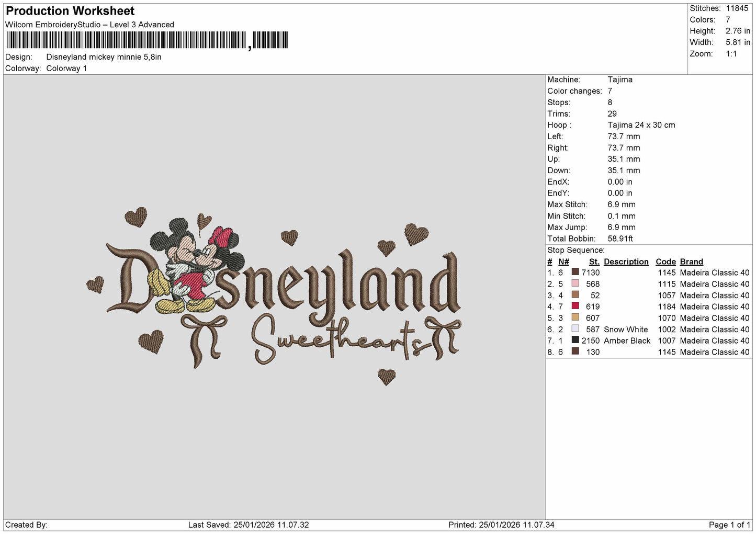Click the red swatch for stop 4
Viewport: 756px width, 534px height.
click(576, 306)
